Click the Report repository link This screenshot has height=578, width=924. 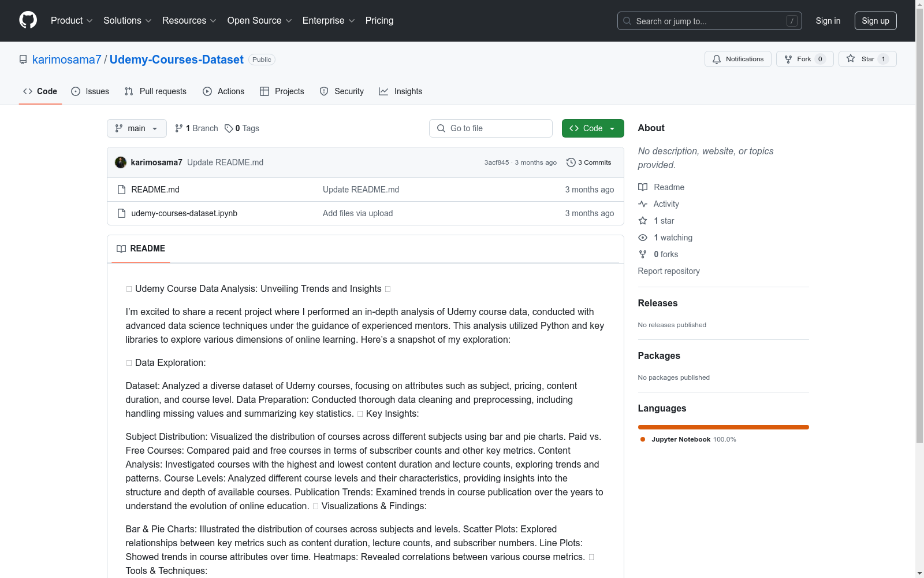(x=669, y=271)
